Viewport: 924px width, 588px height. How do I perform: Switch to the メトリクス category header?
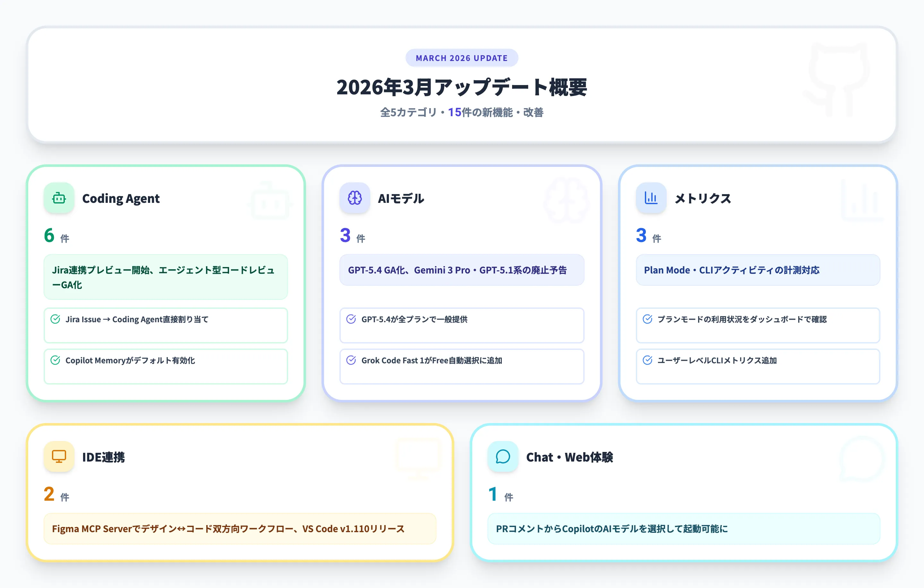[703, 199]
